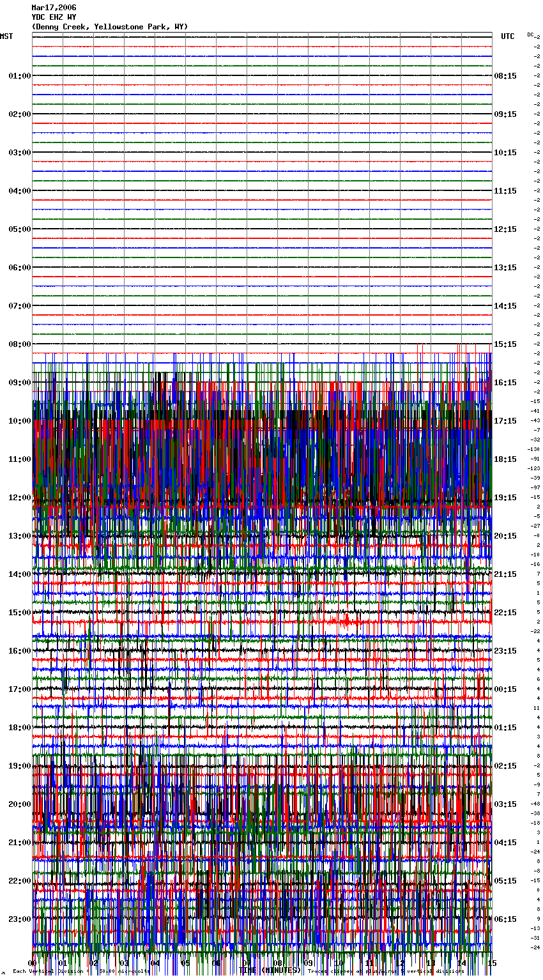Click the 09:15 UTC time label
This screenshot has width=543, height=980.
(505, 114)
